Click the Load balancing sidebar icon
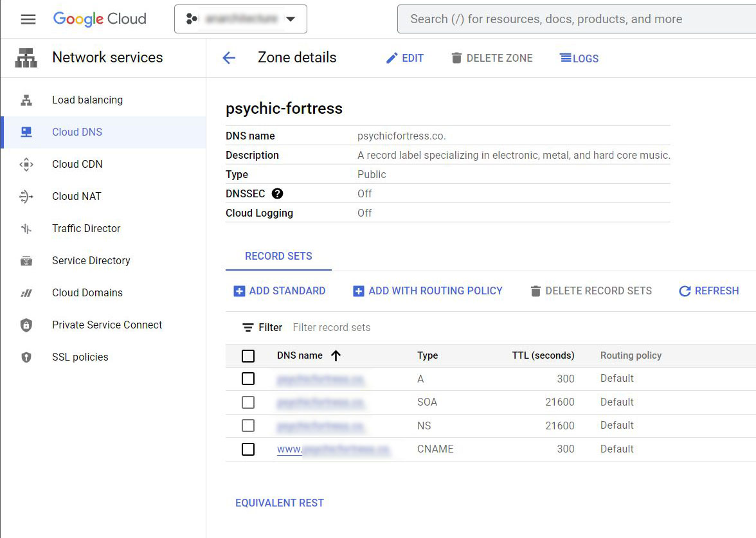The height and width of the screenshot is (538, 756). [26, 100]
